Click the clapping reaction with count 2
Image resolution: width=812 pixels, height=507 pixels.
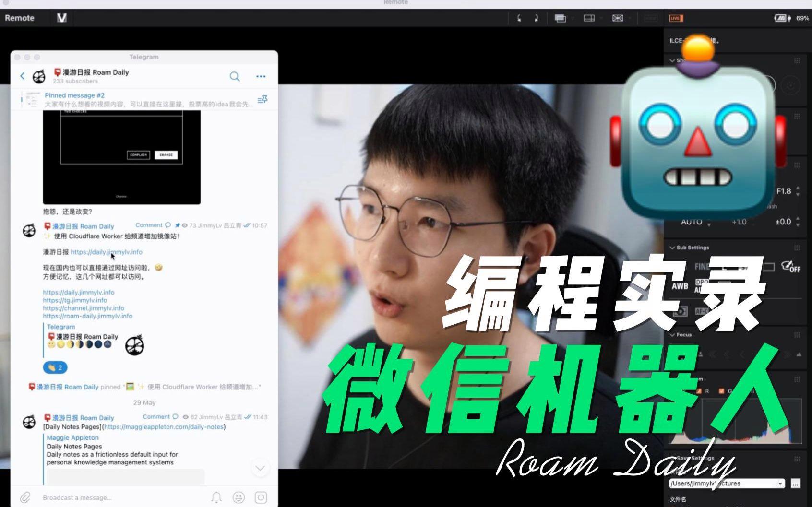tap(55, 367)
